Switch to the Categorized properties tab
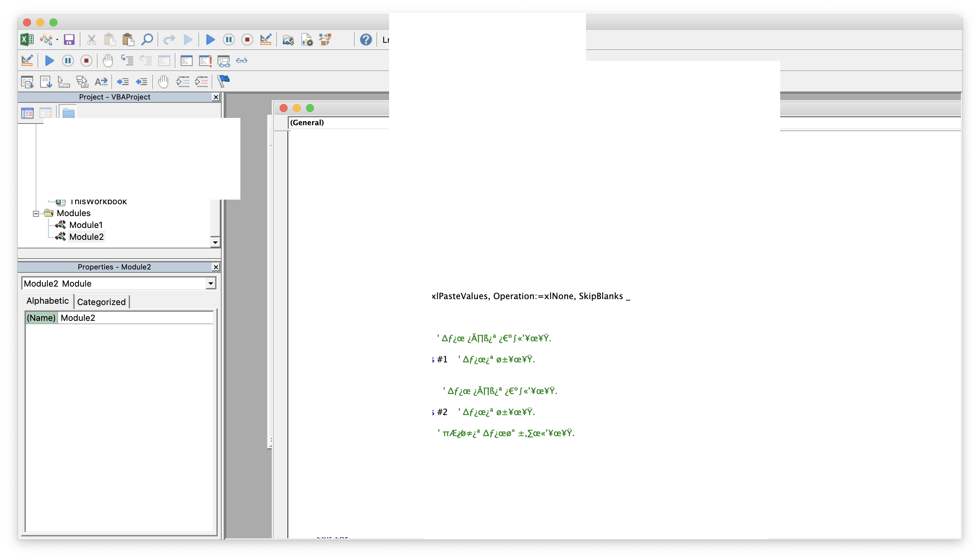The image size is (980, 560). [x=101, y=302]
